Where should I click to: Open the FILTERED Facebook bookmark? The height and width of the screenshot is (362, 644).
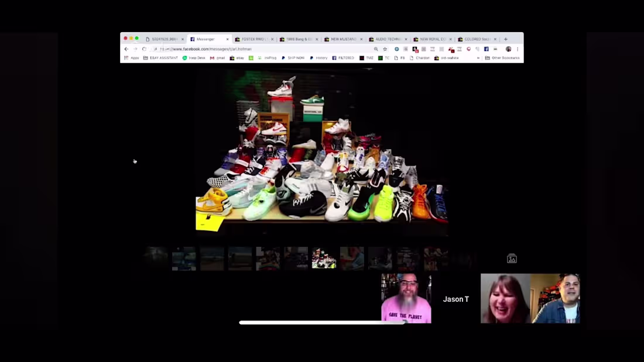(x=343, y=58)
